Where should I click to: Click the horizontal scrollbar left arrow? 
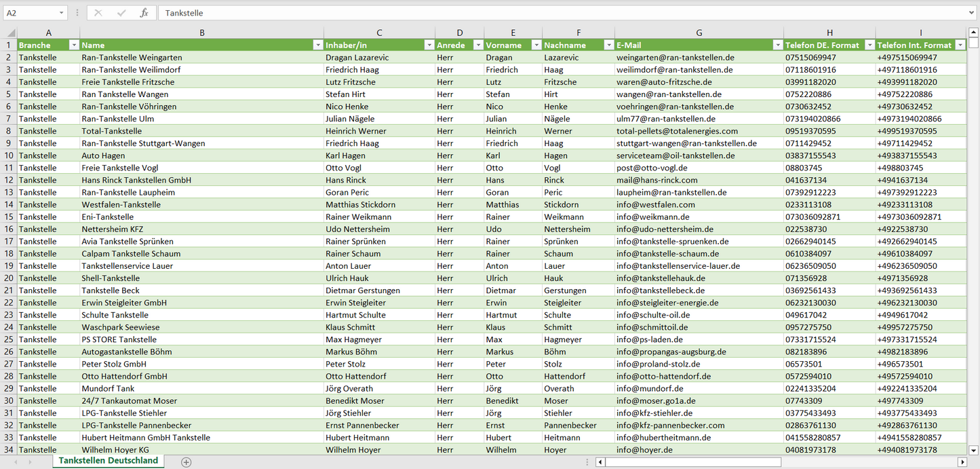point(600,462)
